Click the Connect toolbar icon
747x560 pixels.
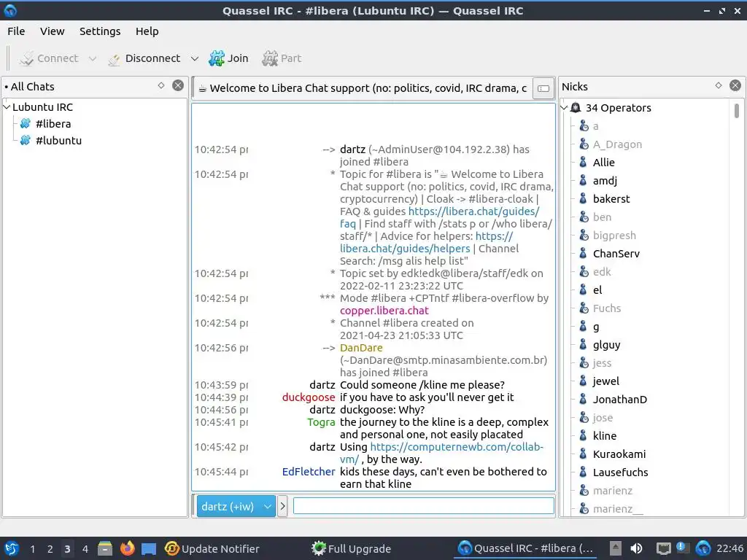27,58
